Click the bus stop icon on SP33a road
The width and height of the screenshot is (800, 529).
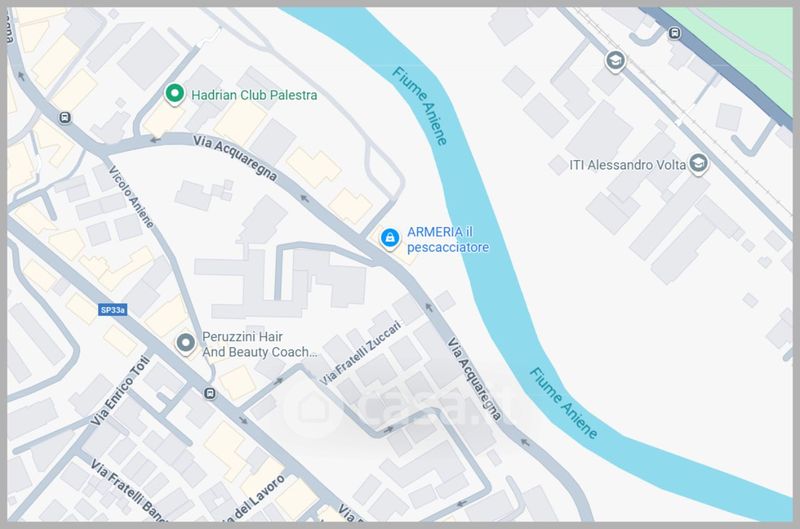pyautogui.click(x=210, y=393)
